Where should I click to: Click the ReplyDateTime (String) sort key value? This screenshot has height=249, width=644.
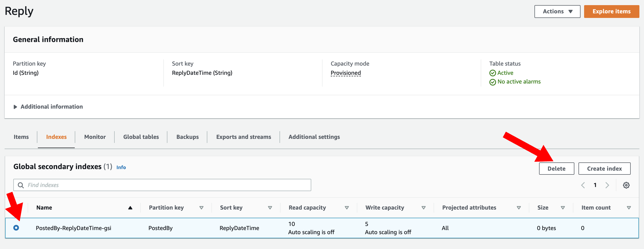202,73
